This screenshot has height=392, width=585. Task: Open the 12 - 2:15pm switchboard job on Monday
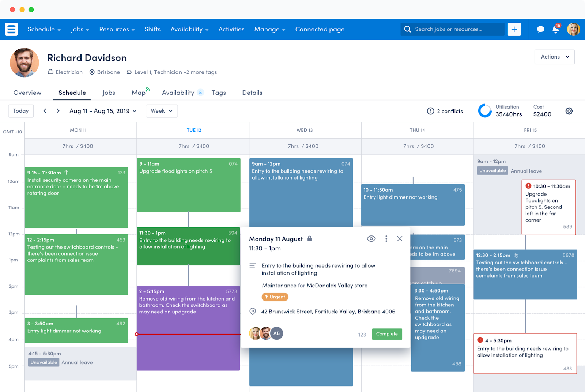76,264
